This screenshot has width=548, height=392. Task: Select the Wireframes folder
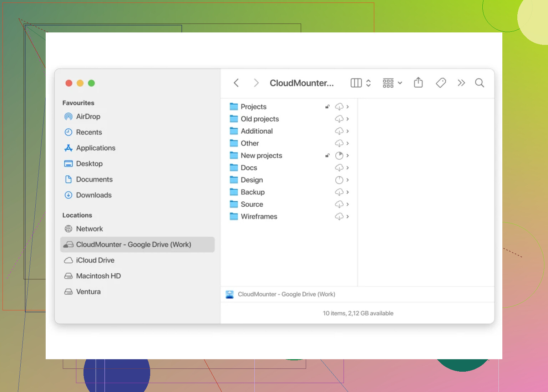[x=289, y=216]
